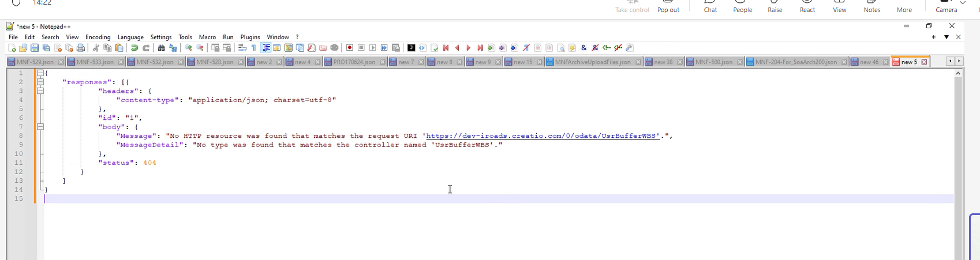Open the Settings menu
Screen dimensions: 980x260
click(x=161, y=37)
